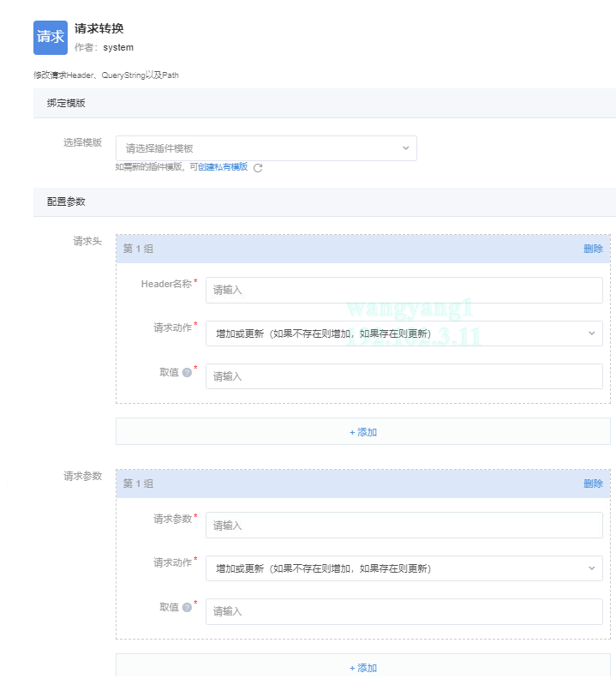Open the 选择模版 plugin template dropdown
Screen dimensions: 616x685
point(266,148)
